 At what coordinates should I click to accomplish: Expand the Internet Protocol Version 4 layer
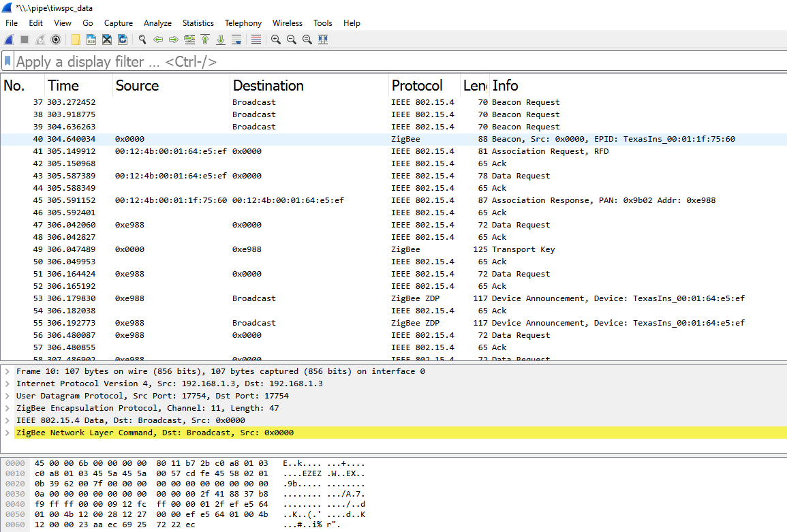click(x=6, y=383)
